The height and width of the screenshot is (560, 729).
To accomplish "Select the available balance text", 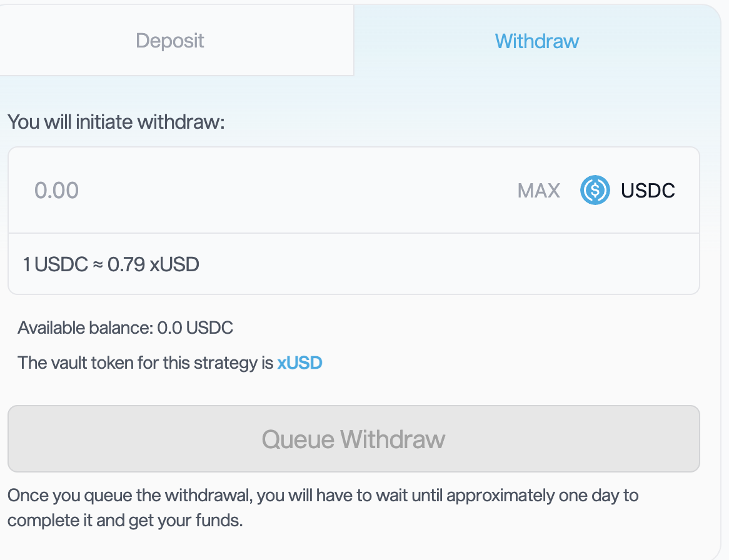I will [125, 327].
